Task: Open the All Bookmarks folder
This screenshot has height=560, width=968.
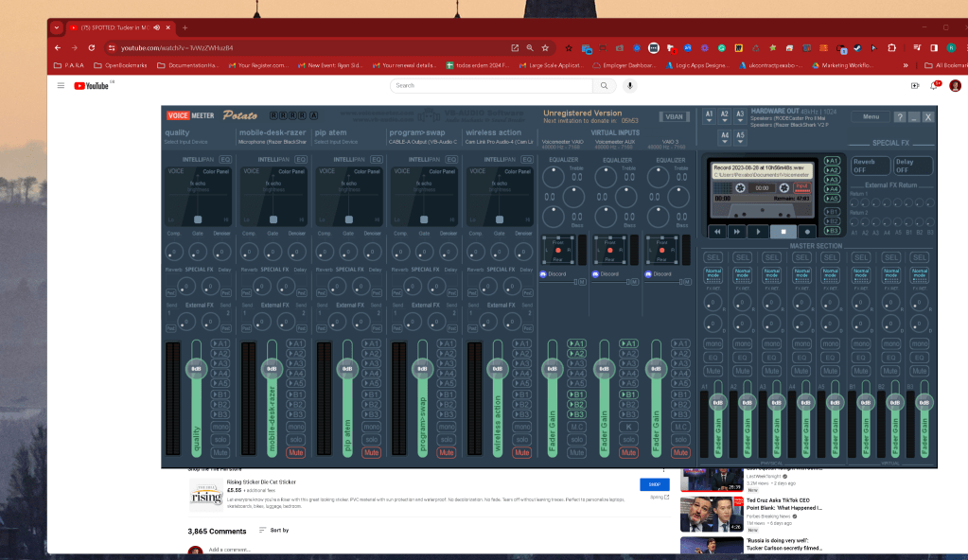Action: click(x=946, y=65)
